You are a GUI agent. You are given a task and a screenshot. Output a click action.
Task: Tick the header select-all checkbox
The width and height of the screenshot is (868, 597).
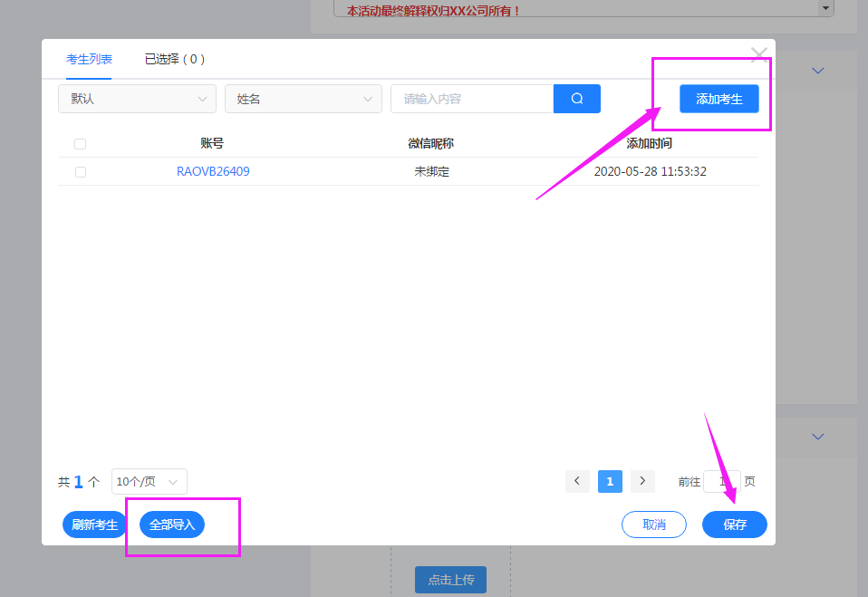click(x=81, y=144)
